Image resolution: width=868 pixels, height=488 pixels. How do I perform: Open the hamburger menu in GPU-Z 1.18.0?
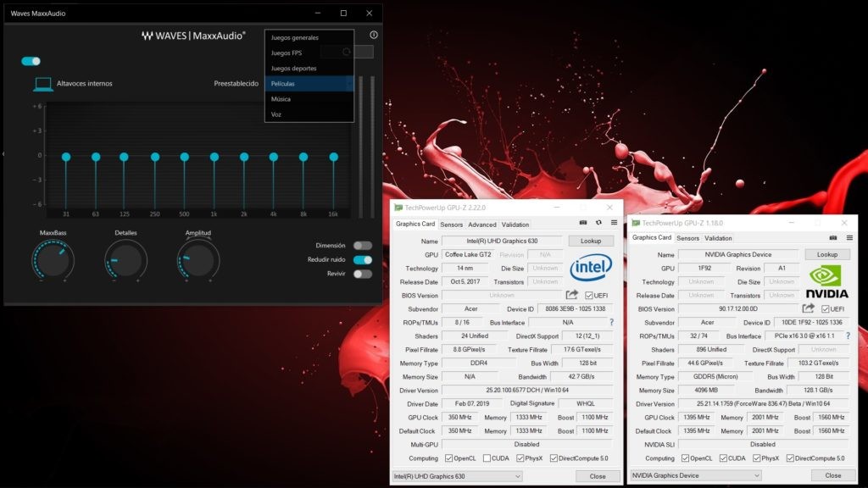849,237
